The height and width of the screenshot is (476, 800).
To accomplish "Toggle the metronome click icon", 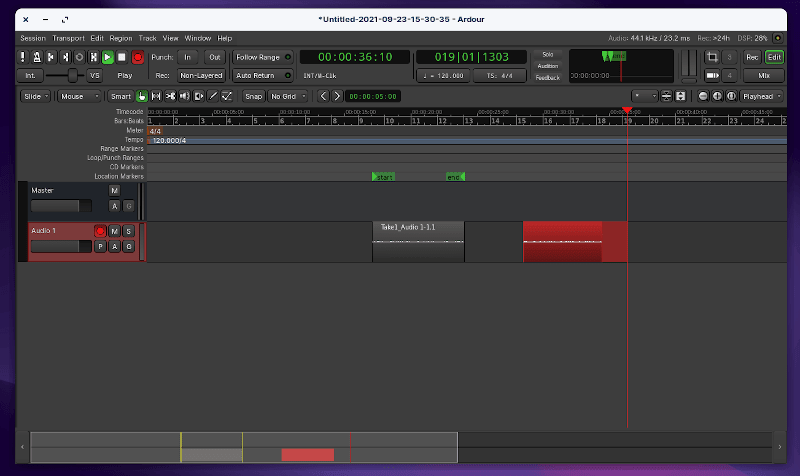I will click(x=37, y=58).
